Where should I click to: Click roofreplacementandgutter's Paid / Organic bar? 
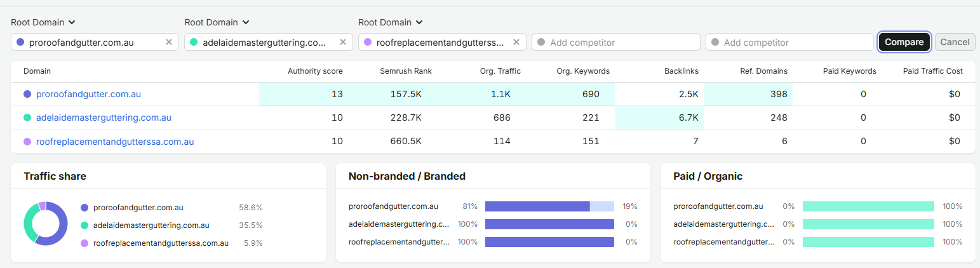point(868,242)
